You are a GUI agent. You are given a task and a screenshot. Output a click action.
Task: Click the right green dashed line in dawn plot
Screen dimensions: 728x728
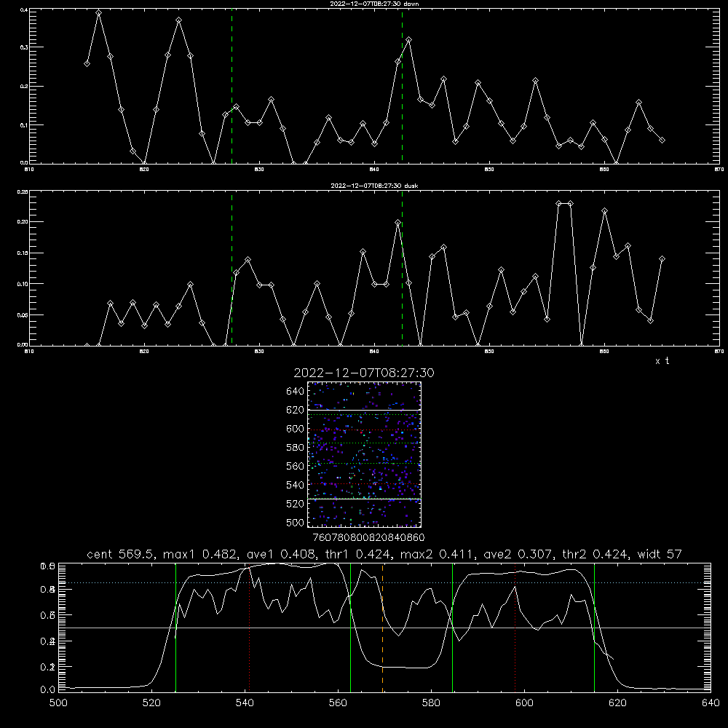(x=402, y=87)
